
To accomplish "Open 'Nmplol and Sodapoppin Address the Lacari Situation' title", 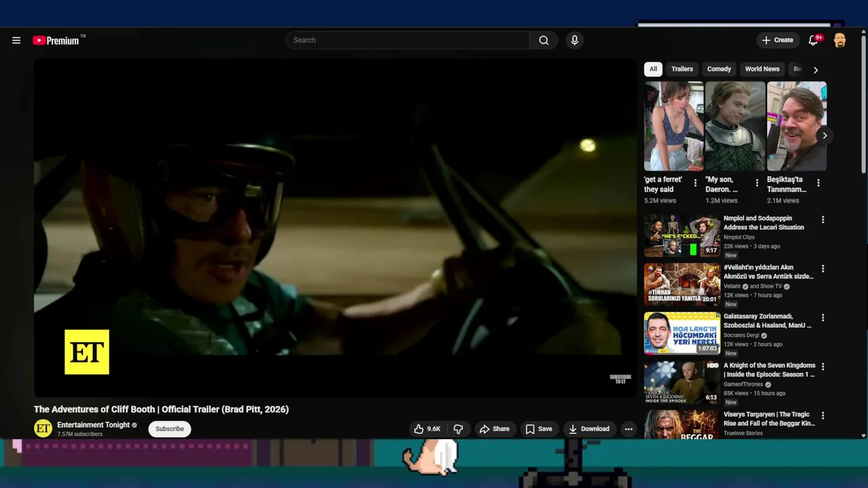I will (x=764, y=223).
